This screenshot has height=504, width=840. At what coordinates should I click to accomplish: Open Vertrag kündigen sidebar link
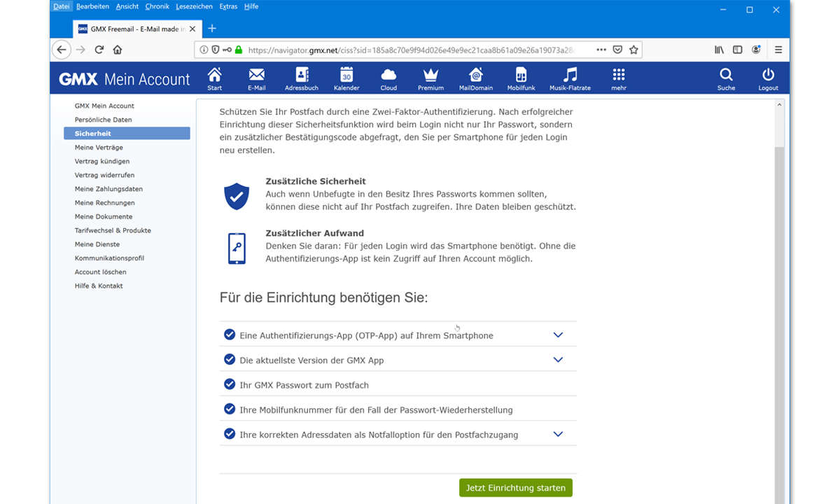(101, 161)
